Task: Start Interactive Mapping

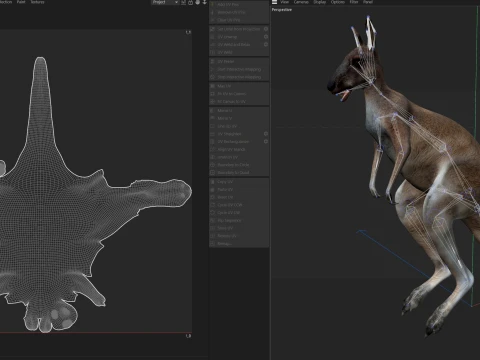Action: pos(239,69)
